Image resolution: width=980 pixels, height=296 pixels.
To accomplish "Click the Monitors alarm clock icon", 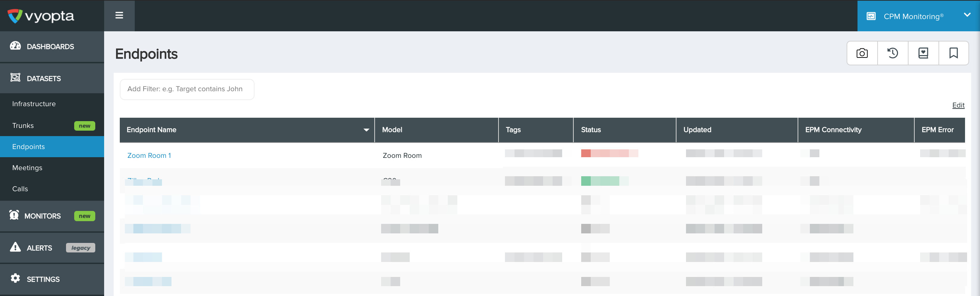I will (14, 215).
